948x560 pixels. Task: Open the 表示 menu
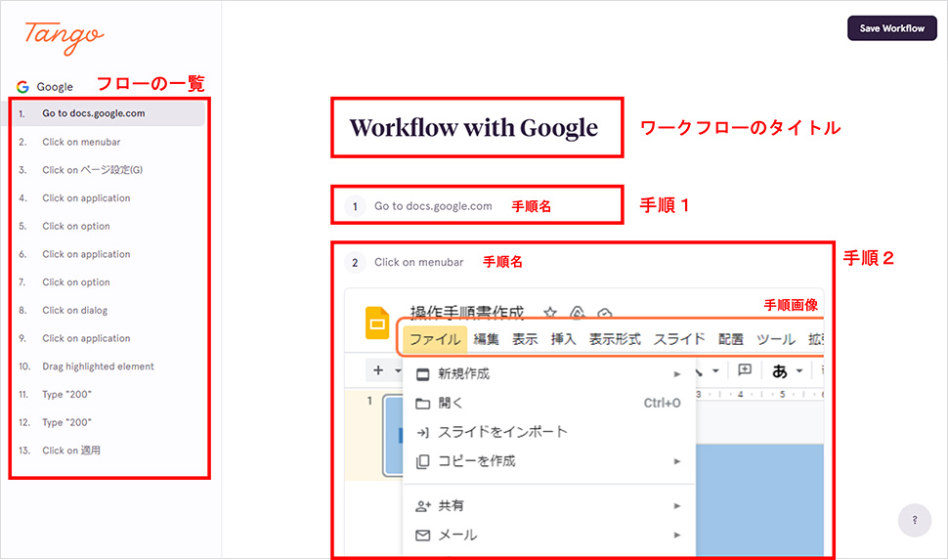pyautogui.click(x=525, y=339)
